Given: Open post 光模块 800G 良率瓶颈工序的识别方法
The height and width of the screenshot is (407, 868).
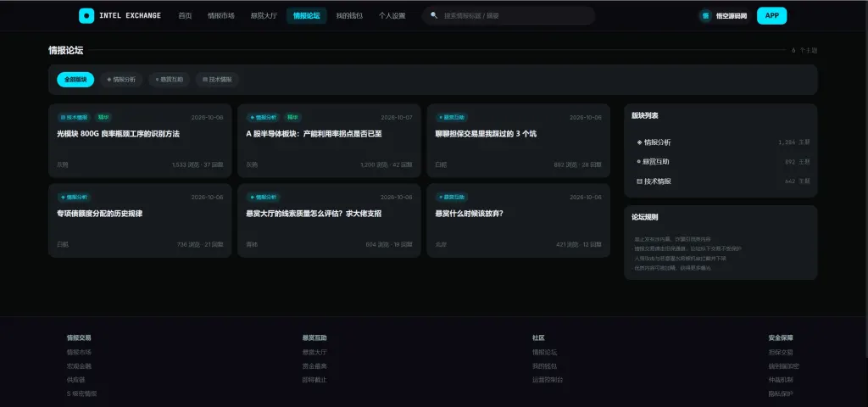Looking at the screenshot, I should (118, 134).
